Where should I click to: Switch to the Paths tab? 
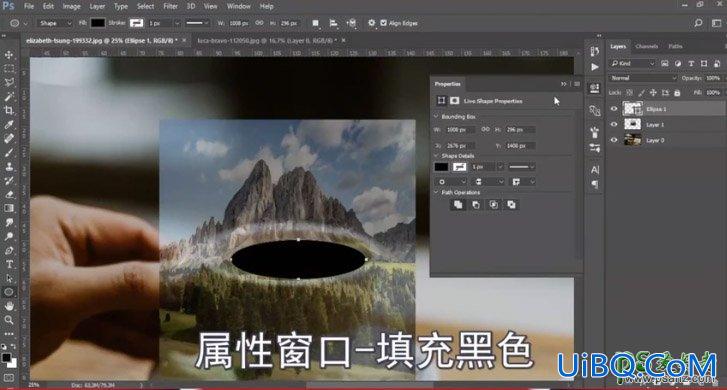tap(675, 46)
